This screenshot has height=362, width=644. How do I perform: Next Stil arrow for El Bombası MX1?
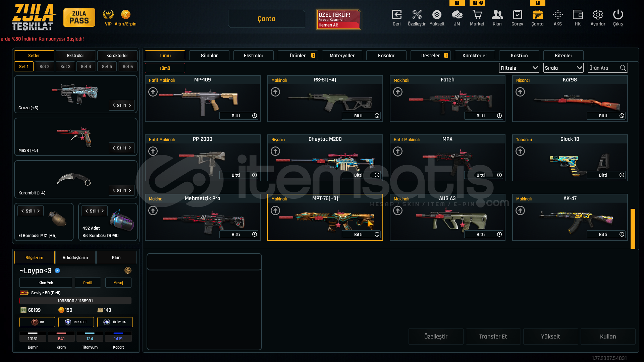[39, 211]
